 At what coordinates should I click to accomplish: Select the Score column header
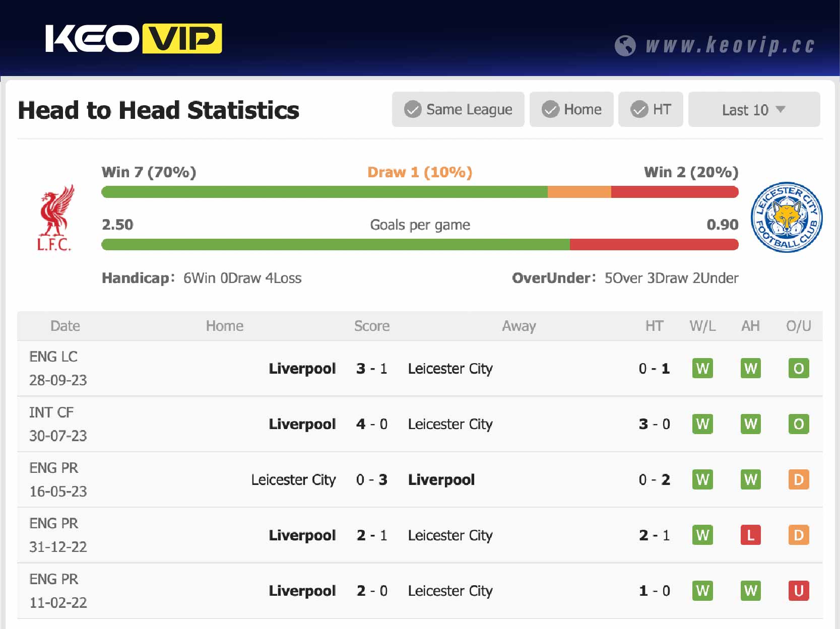371,326
